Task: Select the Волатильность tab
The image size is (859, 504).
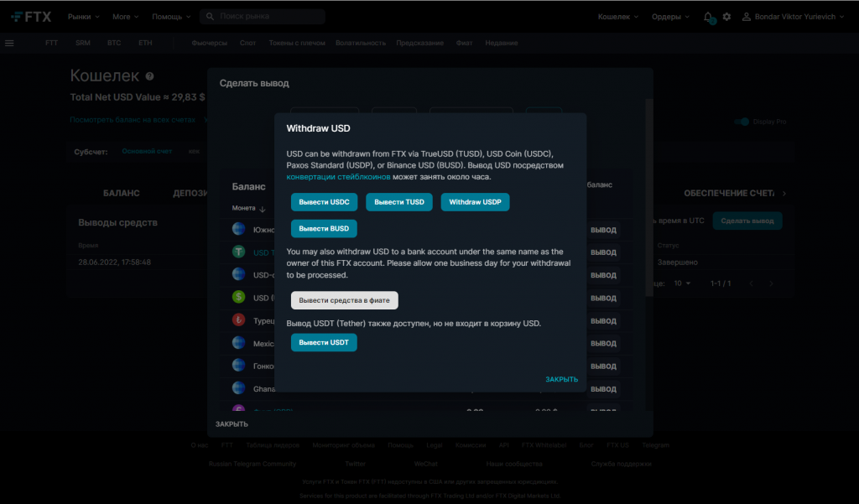Action: pos(361,43)
